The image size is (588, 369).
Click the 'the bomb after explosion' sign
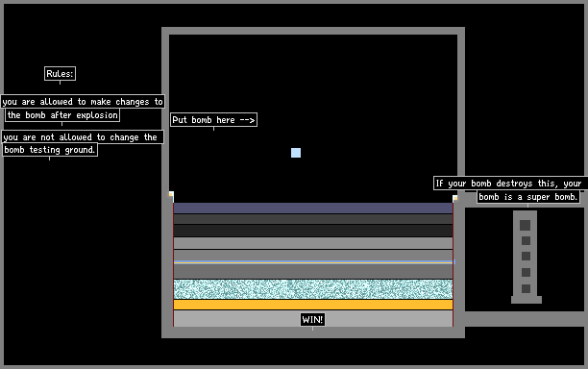click(62, 115)
